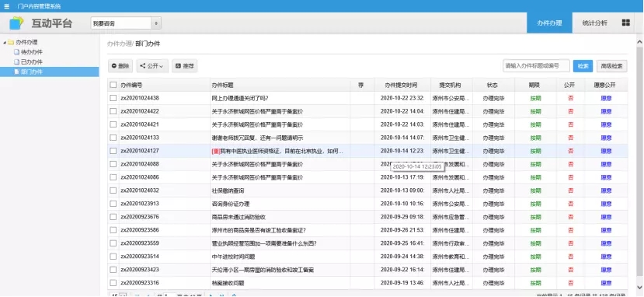
Task: Check the box for zx20201024088
Action: tap(113, 164)
